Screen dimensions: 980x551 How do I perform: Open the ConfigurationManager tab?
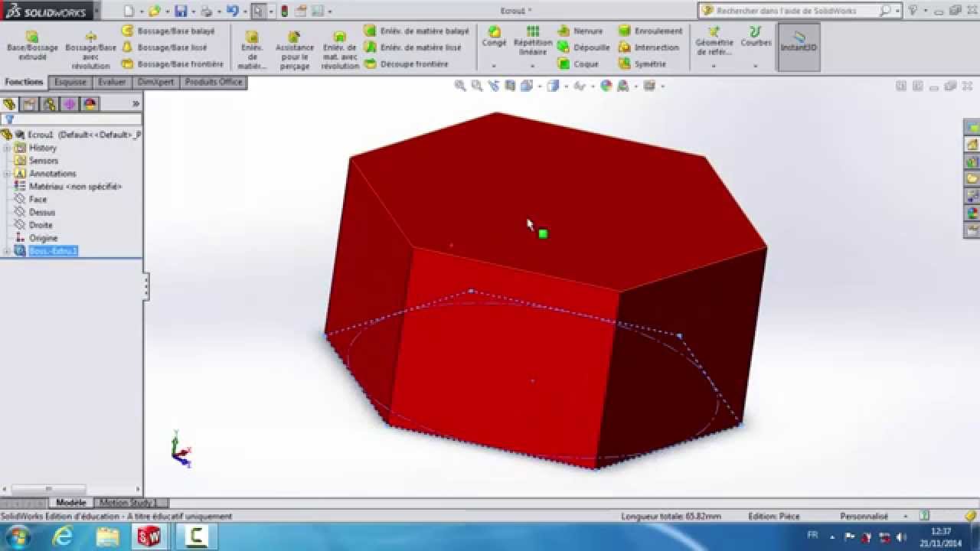click(50, 104)
